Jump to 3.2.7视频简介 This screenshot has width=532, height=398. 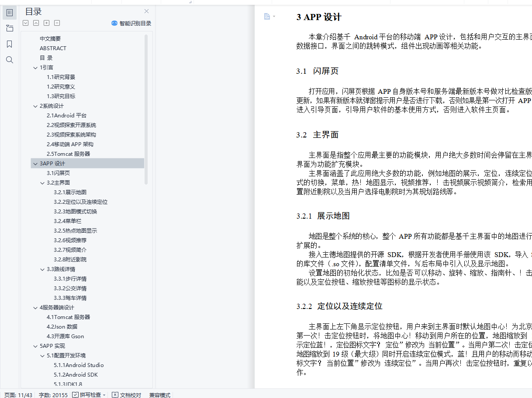pos(70,250)
